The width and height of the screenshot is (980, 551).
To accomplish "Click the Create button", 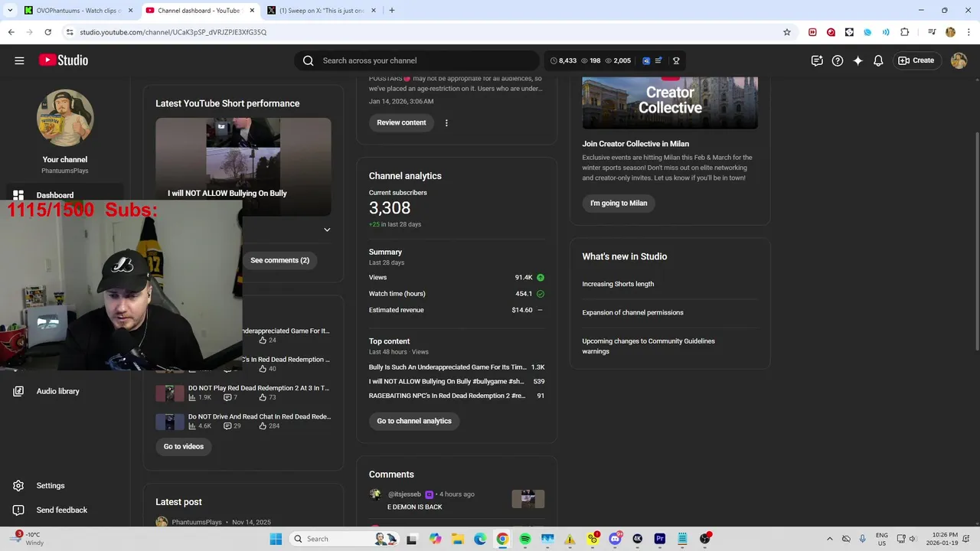I will click(x=916, y=60).
